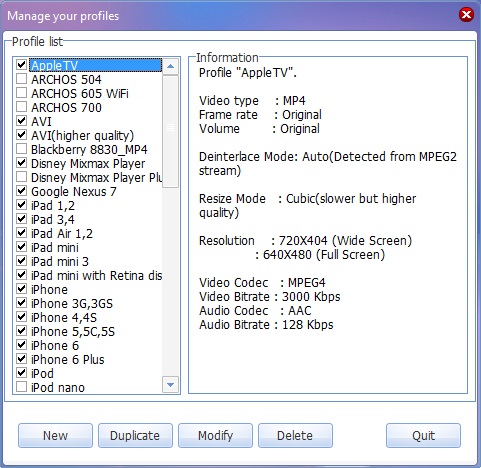The width and height of the screenshot is (481, 468).
Task: Uncheck the plain iPhone profile checkbox
Action: point(22,289)
